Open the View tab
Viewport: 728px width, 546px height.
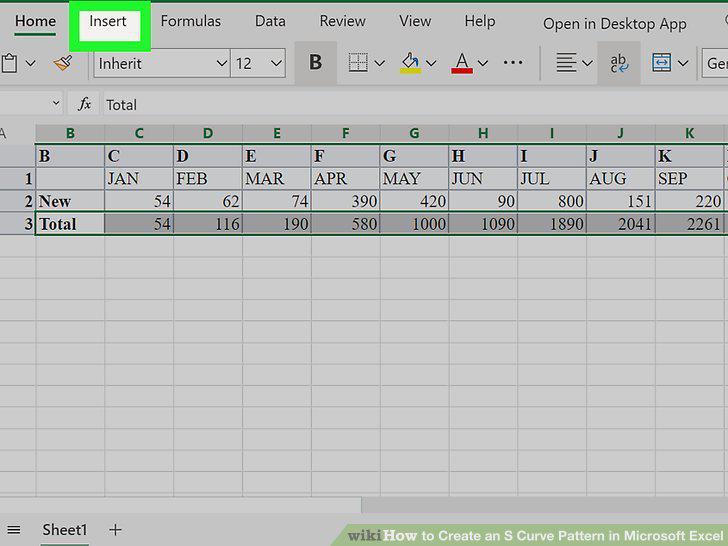click(415, 21)
